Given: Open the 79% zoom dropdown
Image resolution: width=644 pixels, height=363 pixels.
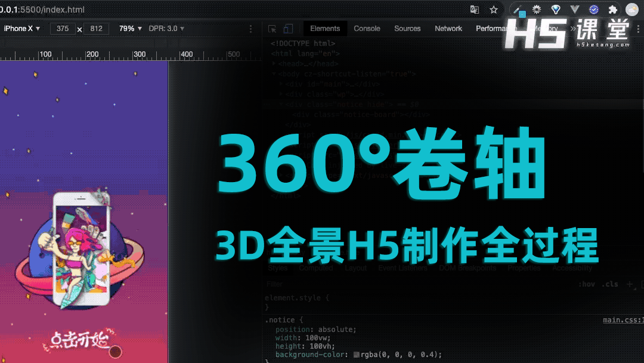Looking at the screenshot, I should click(x=131, y=29).
